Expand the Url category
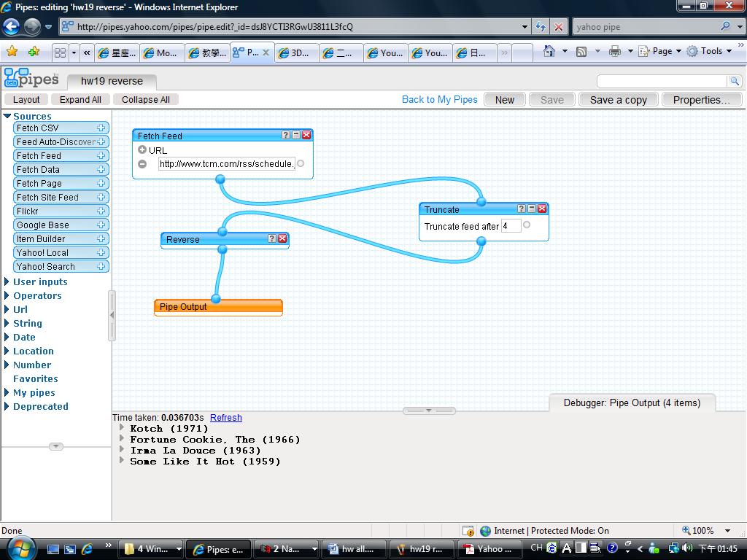The width and height of the screenshot is (747, 560). [7, 309]
